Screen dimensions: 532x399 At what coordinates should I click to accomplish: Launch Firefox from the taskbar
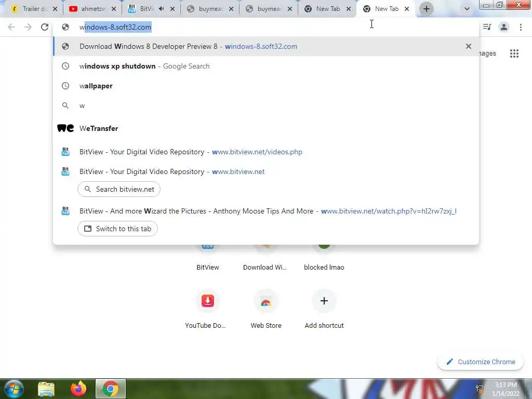click(78, 389)
